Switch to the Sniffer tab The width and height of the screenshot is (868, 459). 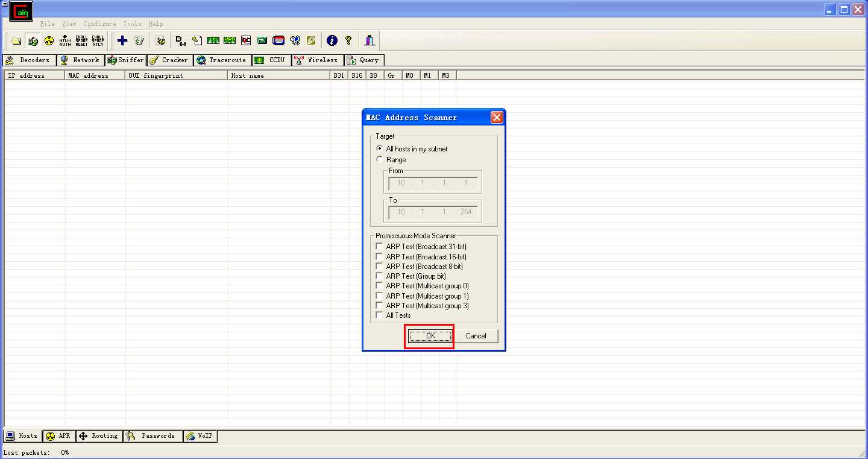tap(125, 60)
